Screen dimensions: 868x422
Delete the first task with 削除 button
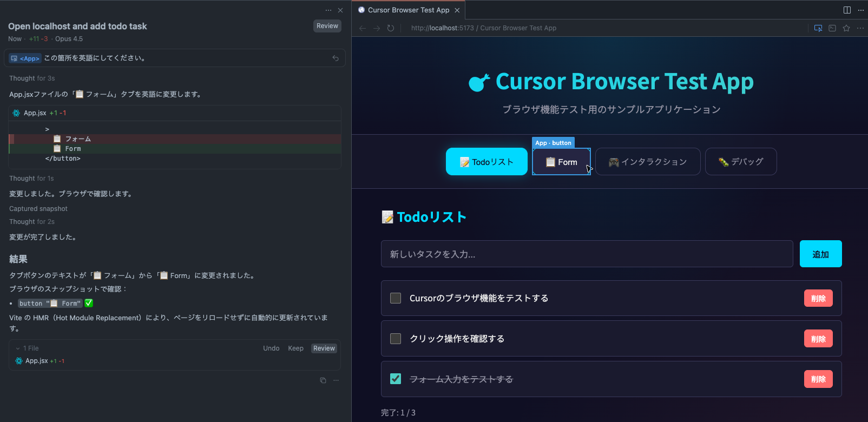pos(818,299)
